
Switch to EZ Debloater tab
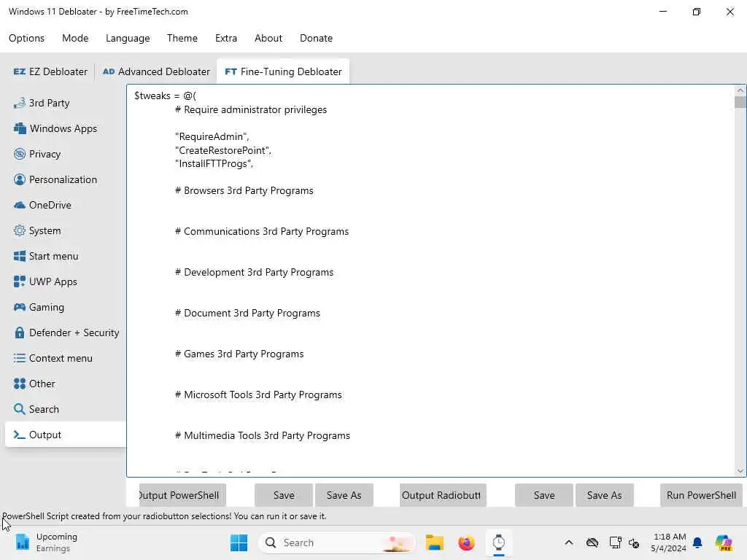click(50, 71)
